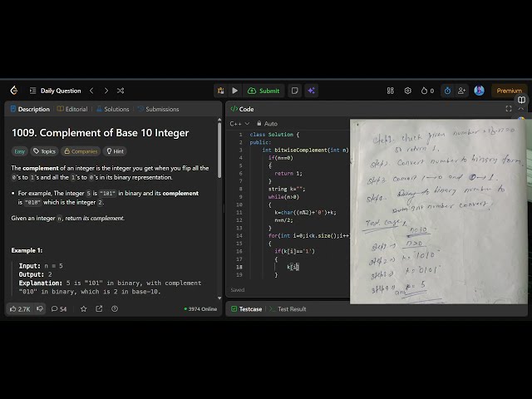532x399 pixels.
Task: Click the debugger icon beside Run
Action: click(220, 91)
